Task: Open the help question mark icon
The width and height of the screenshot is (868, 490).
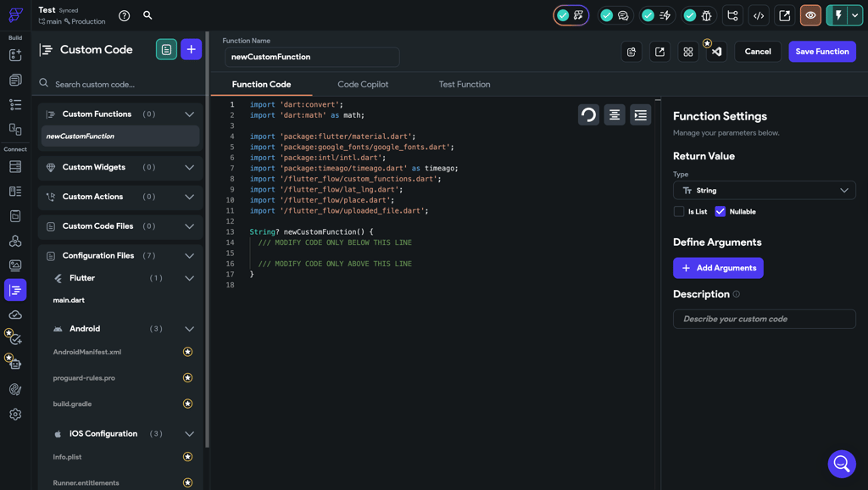Action: [x=124, y=15]
